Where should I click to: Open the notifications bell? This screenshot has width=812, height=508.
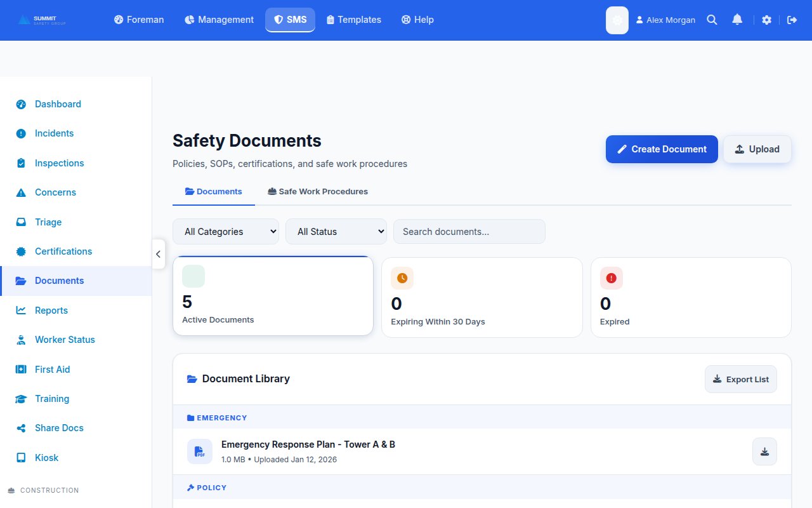click(x=737, y=20)
